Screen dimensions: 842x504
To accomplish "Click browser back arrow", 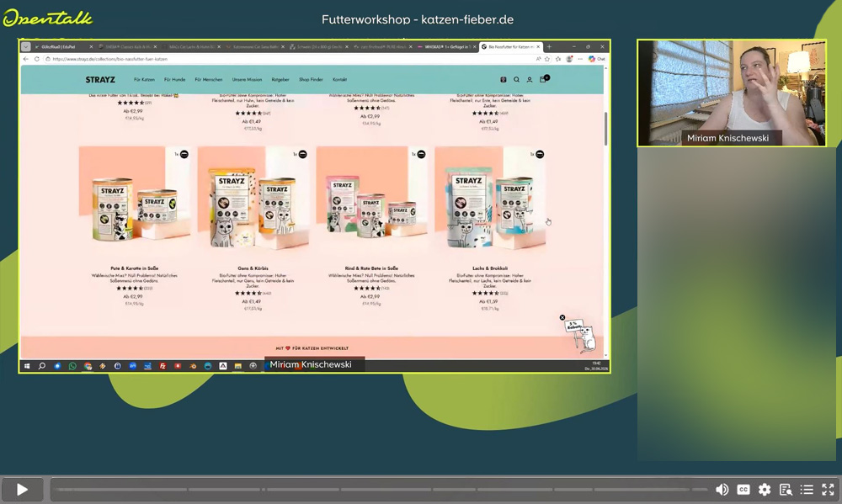I will 26,59.
